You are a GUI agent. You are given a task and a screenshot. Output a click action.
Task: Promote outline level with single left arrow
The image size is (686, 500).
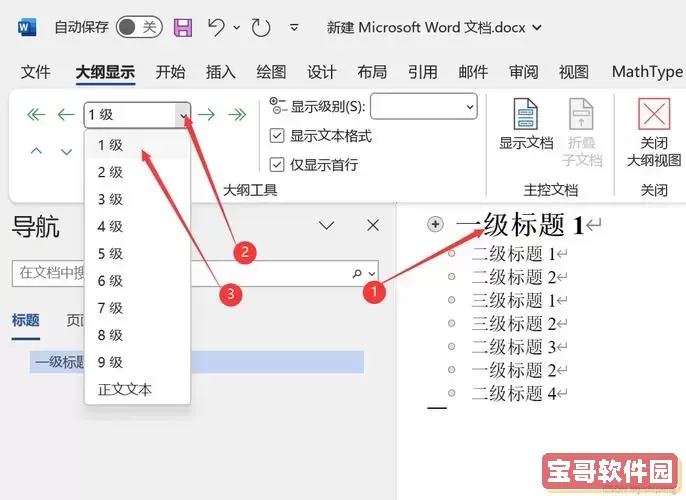tap(66, 115)
